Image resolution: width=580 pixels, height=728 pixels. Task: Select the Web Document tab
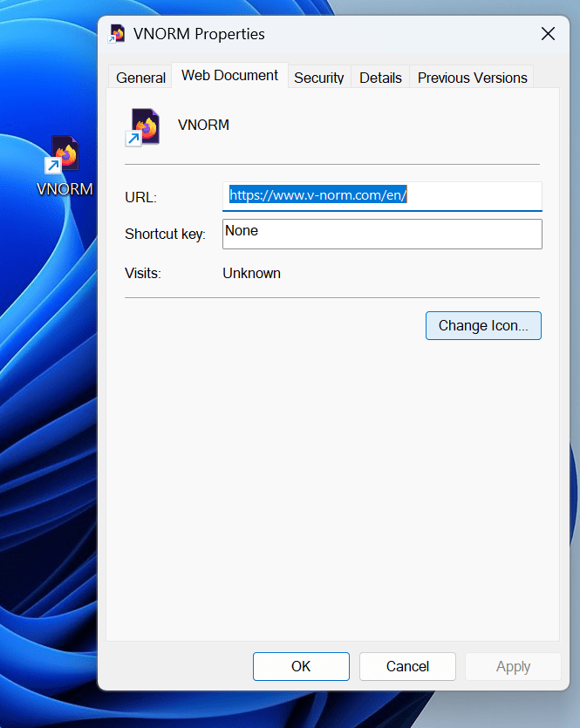[x=230, y=75]
